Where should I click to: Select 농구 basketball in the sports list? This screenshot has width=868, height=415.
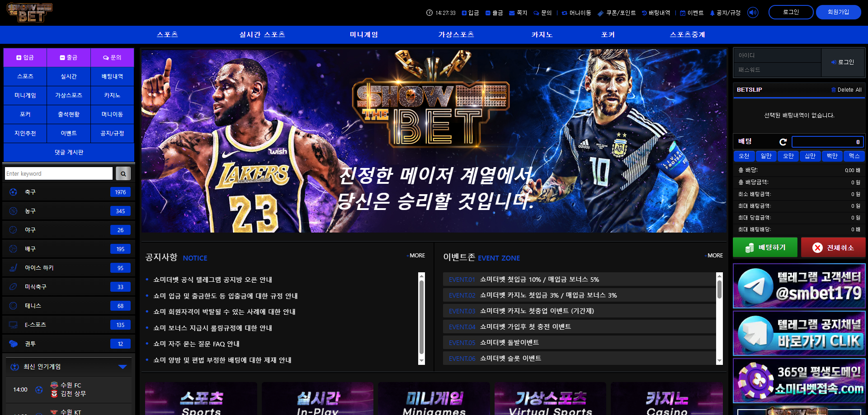coord(69,211)
